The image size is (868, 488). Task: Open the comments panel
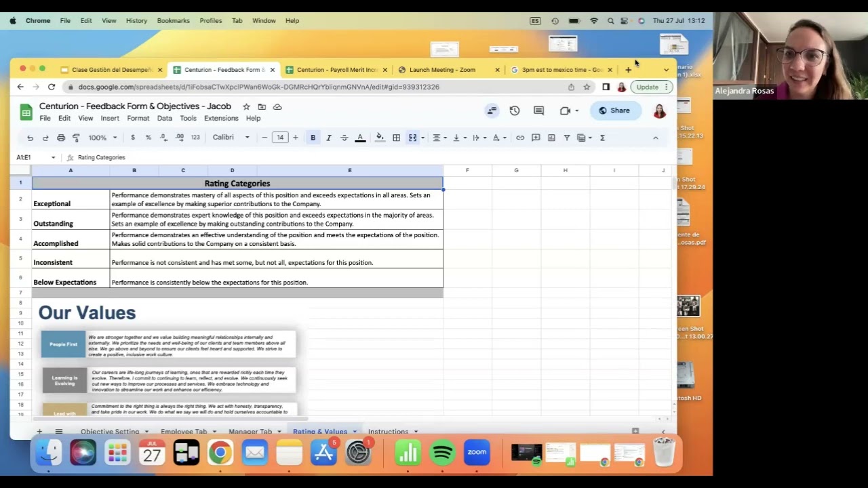pyautogui.click(x=538, y=110)
